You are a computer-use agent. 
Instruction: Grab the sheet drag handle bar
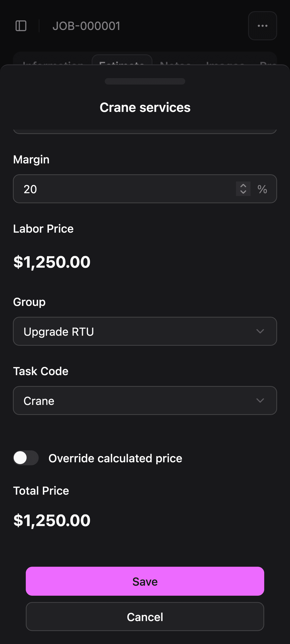click(x=145, y=81)
